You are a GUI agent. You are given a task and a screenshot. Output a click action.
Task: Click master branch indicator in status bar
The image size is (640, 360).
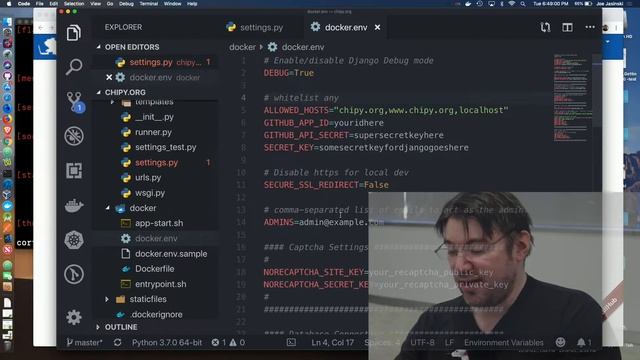(x=84, y=342)
